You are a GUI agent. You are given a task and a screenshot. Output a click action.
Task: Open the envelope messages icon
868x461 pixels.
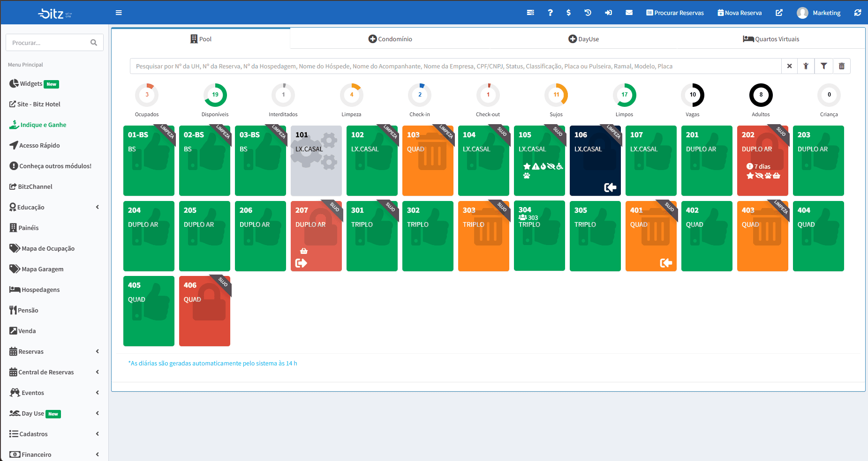pyautogui.click(x=629, y=13)
